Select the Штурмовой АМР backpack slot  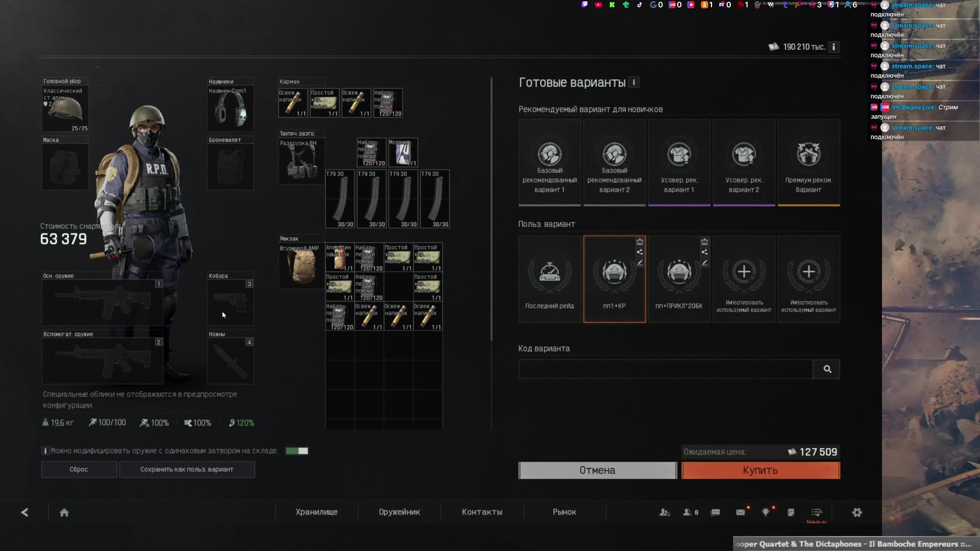coord(302,266)
